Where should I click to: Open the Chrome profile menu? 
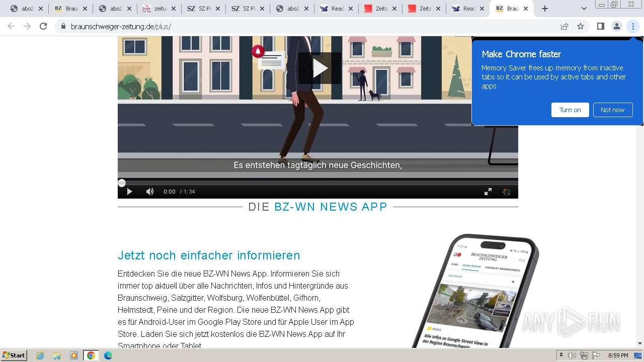point(616,26)
